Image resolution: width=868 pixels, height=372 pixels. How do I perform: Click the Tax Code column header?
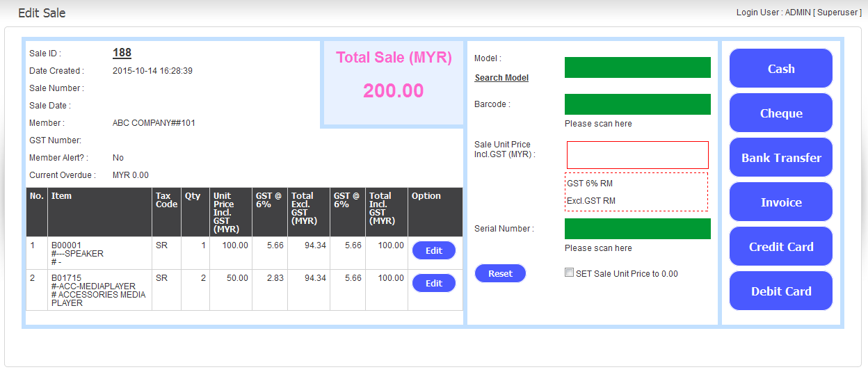(166, 200)
